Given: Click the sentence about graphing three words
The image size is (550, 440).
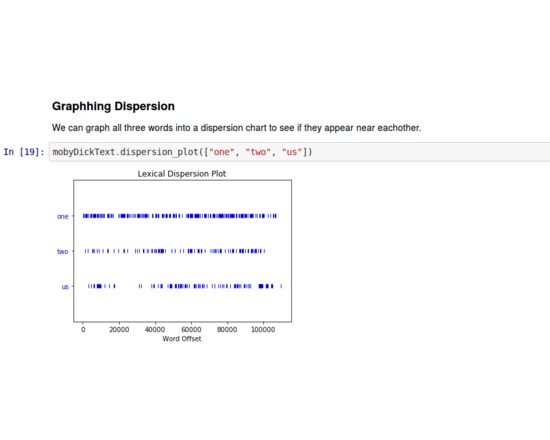Looking at the screenshot, I should [236, 128].
